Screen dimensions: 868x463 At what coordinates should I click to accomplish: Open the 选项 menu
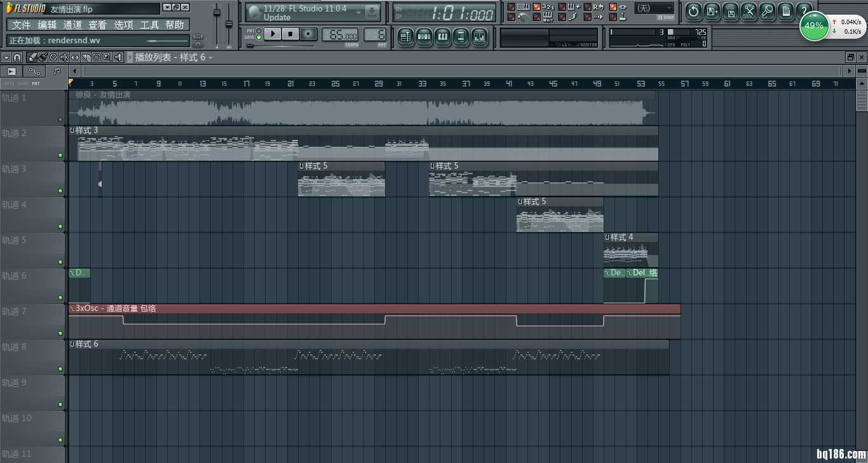pos(123,25)
